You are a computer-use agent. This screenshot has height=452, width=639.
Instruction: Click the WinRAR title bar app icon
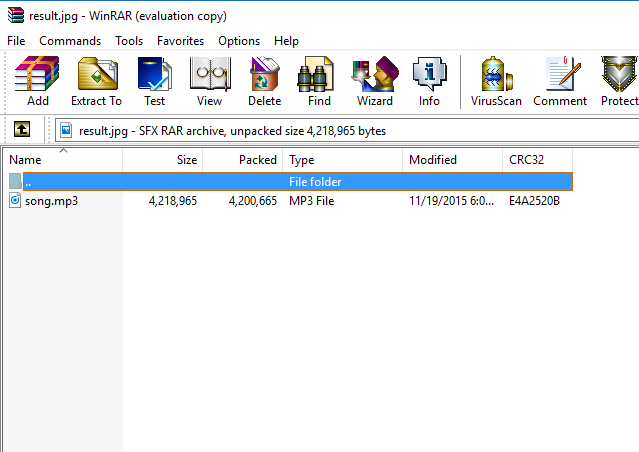click(x=15, y=15)
